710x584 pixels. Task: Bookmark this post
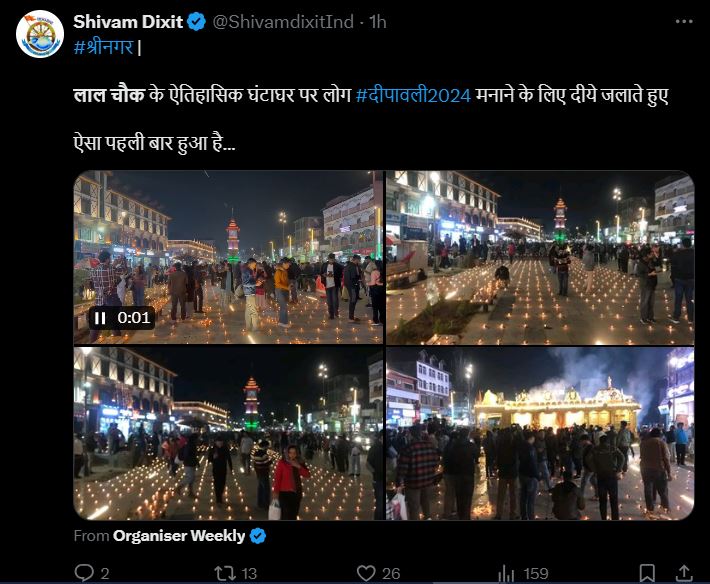[647, 573]
